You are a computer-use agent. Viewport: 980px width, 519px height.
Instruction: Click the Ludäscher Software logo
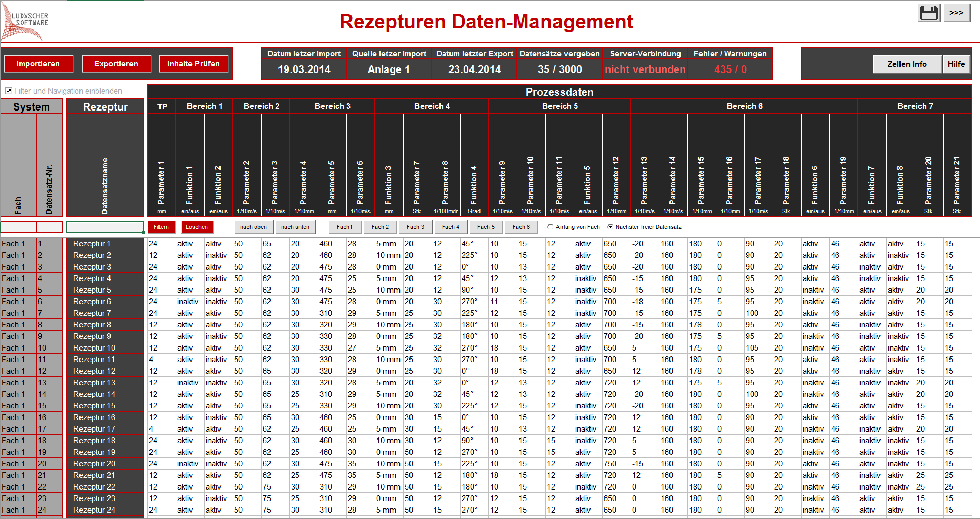(x=25, y=22)
